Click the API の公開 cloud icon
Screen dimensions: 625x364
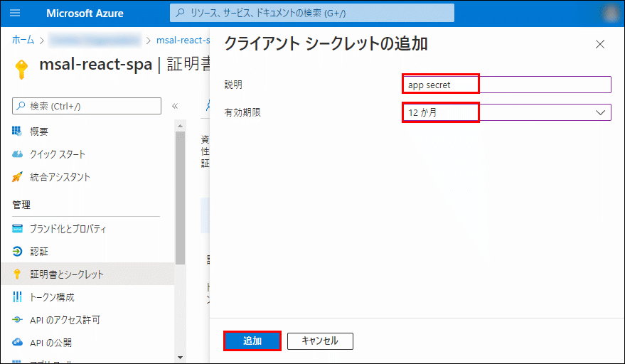coord(17,342)
